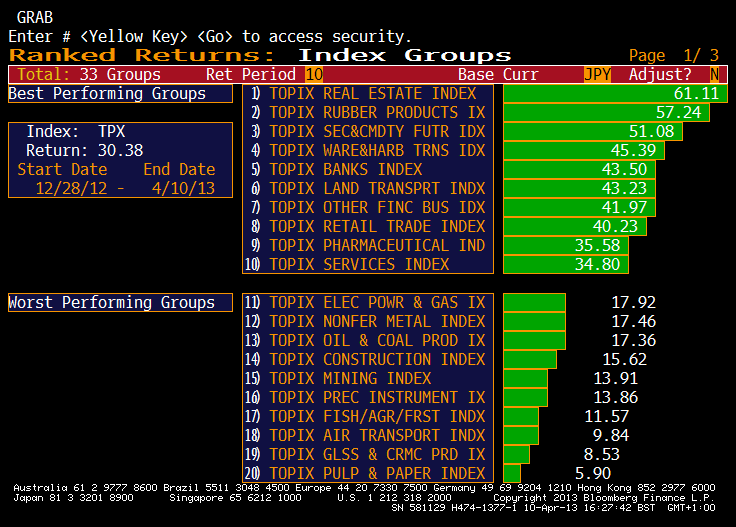Click the return value 17.92
This screenshot has width=736, height=527.
[x=633, y=303]
